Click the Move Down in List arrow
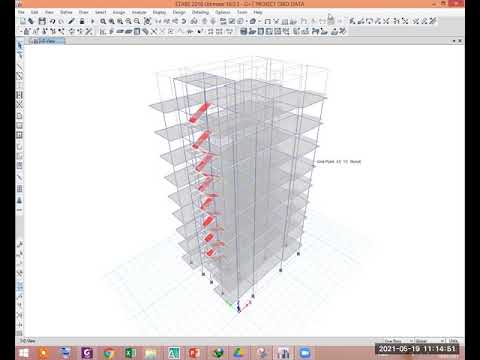This screenshot has width=480, height=360. click(x=213, y=21)
